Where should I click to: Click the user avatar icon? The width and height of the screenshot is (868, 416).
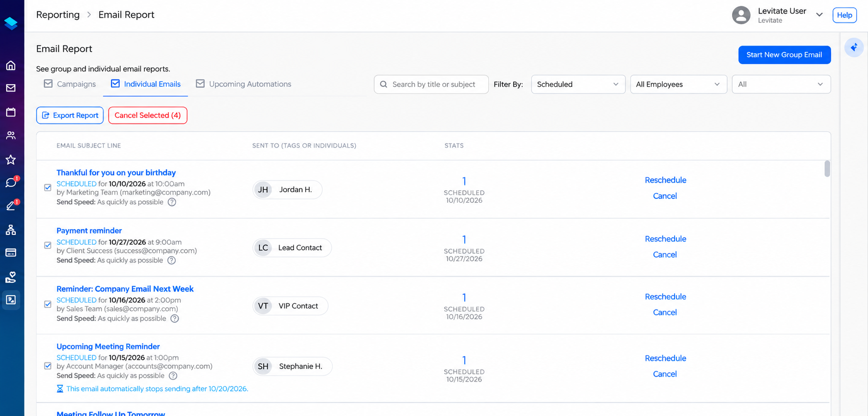pos(741,15)
